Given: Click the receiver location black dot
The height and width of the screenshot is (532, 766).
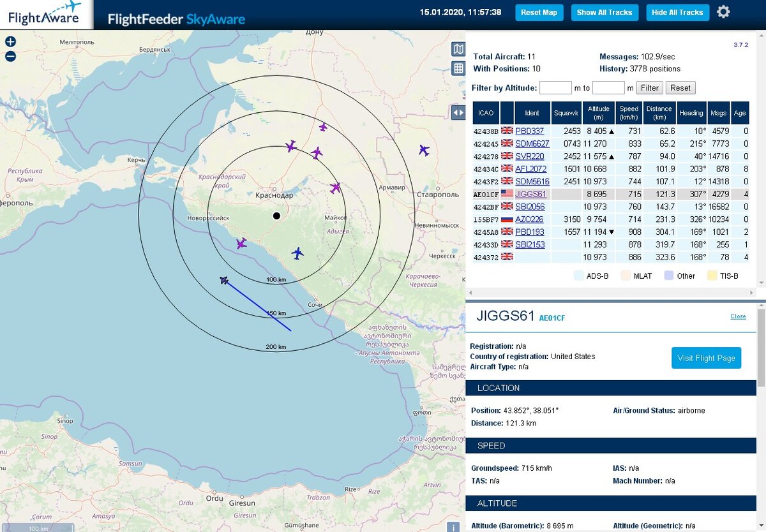Looking at the screenshot, I should click(x=276, y=216).
